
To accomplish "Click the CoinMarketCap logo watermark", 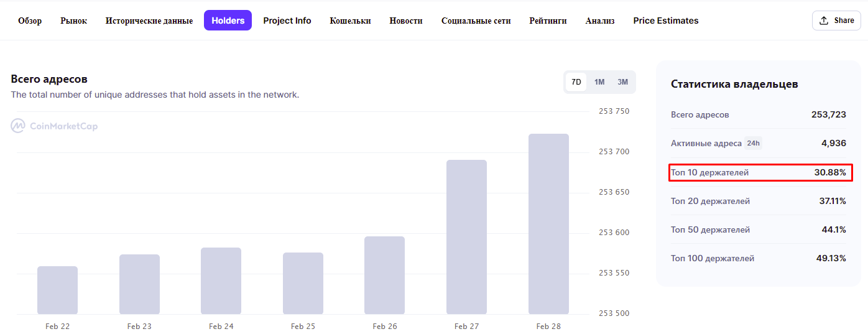I will [x=55, y=126].
